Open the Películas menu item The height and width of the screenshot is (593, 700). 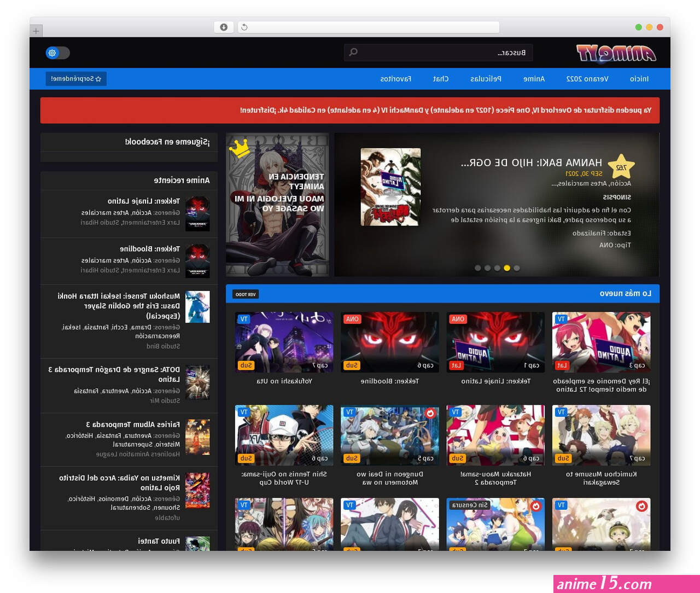[486, 79]
